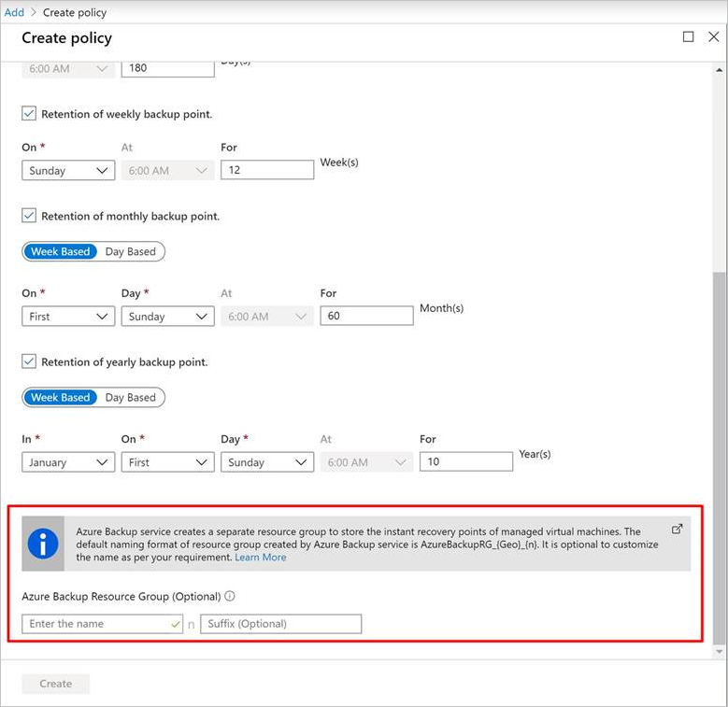The width and height of the screenshot is (728, 707).
Task: Select Week Based for monthly retention
Action: pos(61,251)
